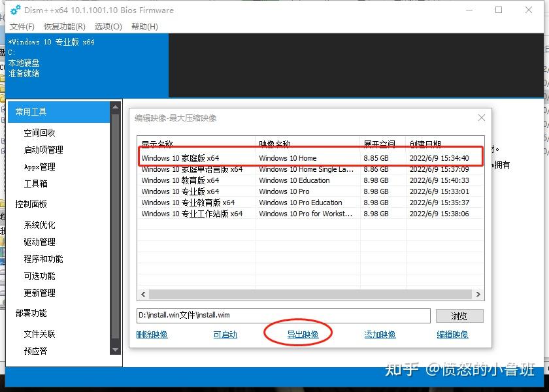
Task: Open Appx管理 in the sidebar
Action: (40, 167)
